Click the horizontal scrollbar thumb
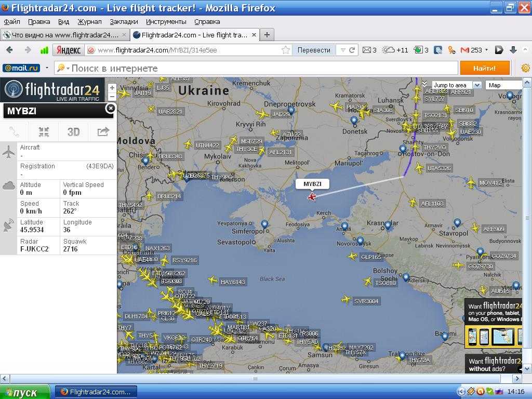Viewport: 532px width, 399px height. [x=256, y=379]
